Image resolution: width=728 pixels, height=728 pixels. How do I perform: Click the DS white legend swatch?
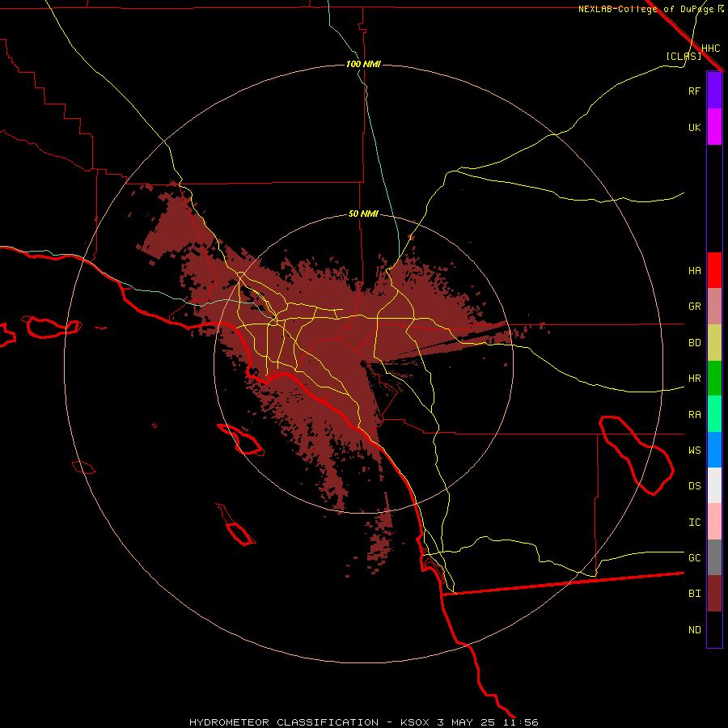714,485
